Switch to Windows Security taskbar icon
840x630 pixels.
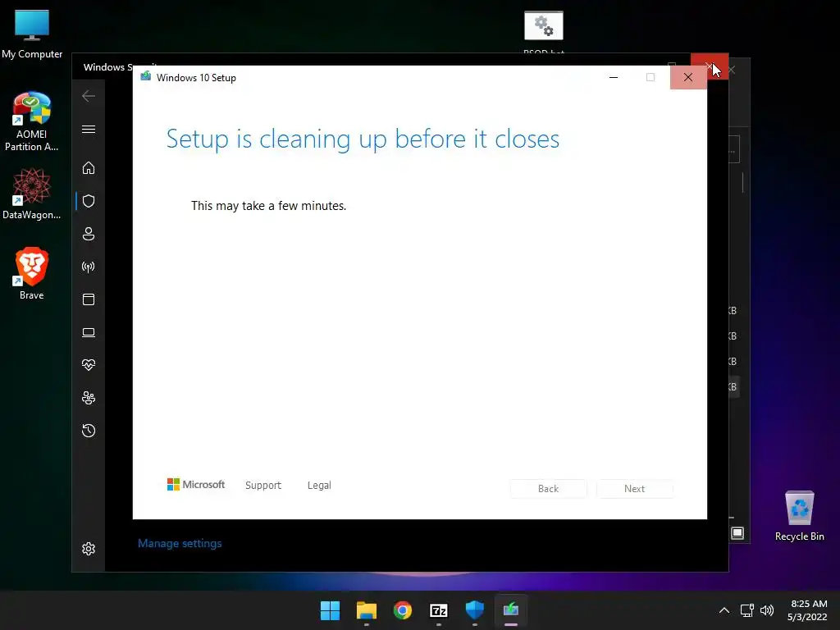(475, 610)
